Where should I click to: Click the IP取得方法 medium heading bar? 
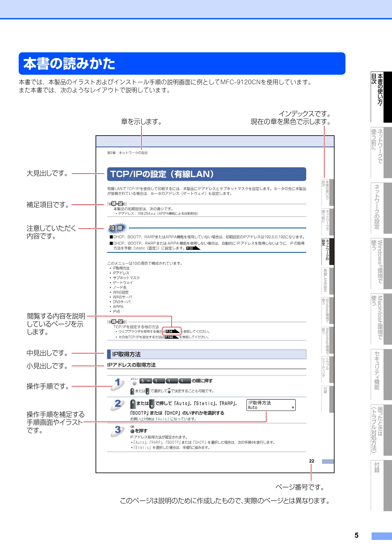tap(207, 354)
